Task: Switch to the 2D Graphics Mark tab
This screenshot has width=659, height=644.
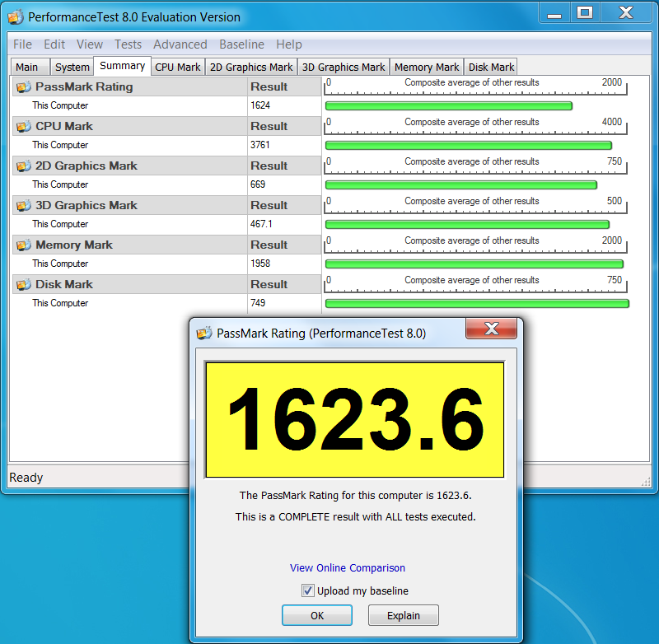Action: 251,68
